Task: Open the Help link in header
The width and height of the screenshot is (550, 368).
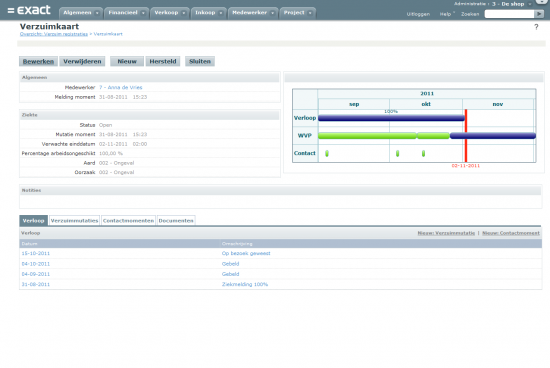Action: [445, 14]
